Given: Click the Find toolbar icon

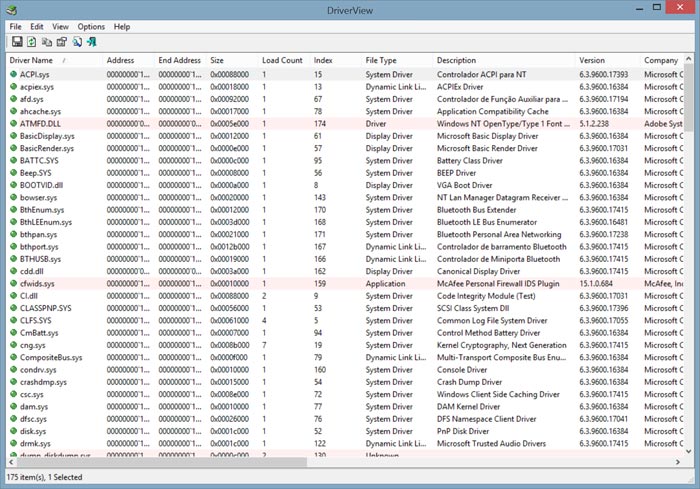Looking at the screenshot, I should (x=77, y=42).
